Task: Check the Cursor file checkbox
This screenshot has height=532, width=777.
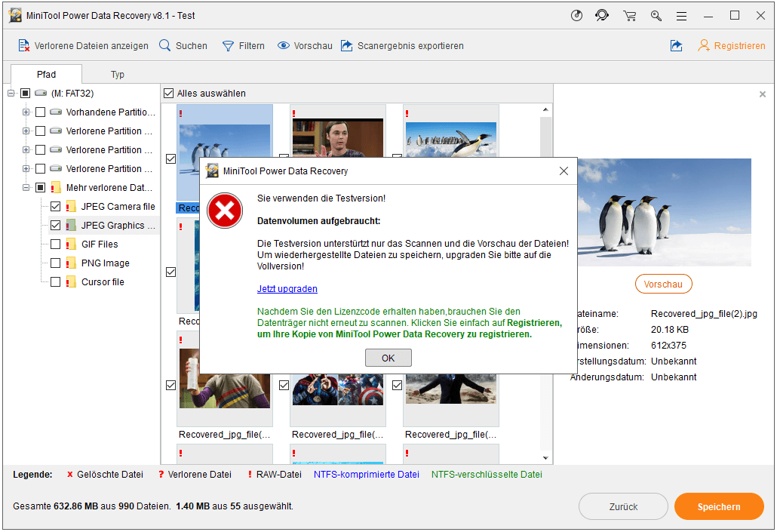Action: point(56,281)
